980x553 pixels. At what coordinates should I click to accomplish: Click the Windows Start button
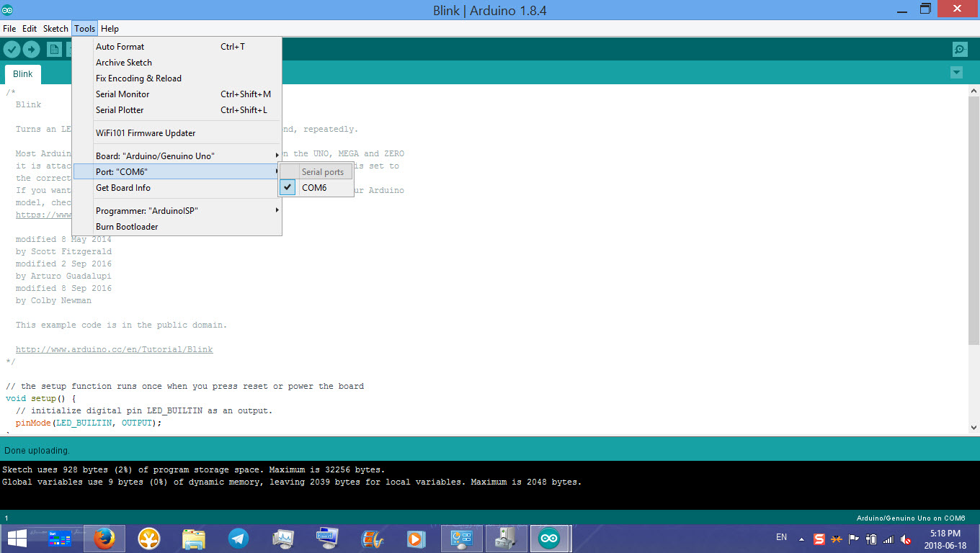click(17, 539)
